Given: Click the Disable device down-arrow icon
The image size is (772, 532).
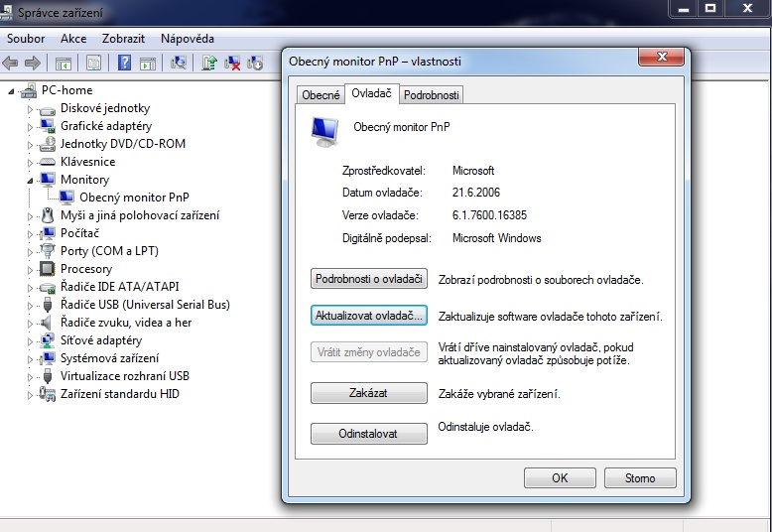Looking at the screenshot, I should (255, 63).
